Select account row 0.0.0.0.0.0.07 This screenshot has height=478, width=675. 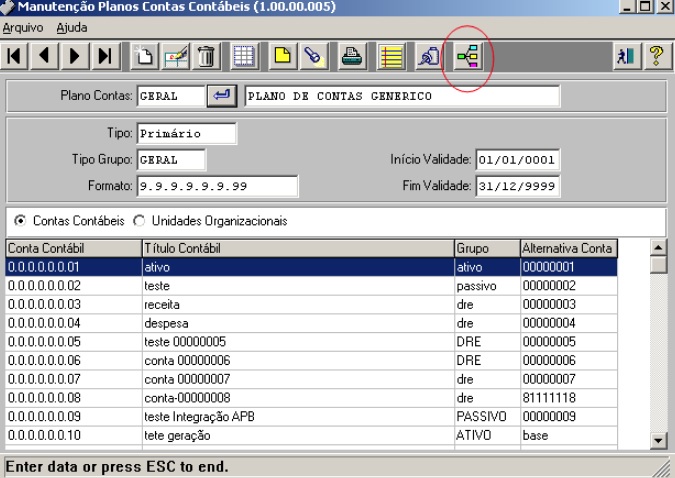pyautogui.click(x=311, y=379)
